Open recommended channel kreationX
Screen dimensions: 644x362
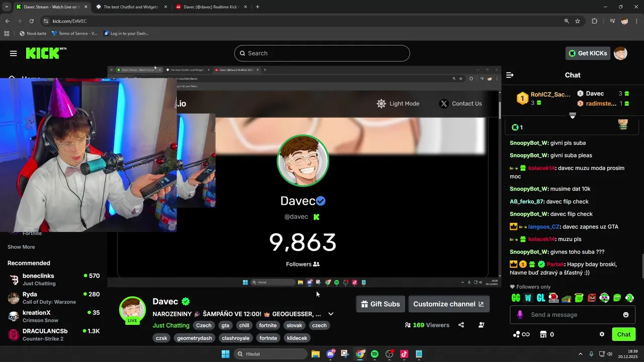(x=53, y=316)
